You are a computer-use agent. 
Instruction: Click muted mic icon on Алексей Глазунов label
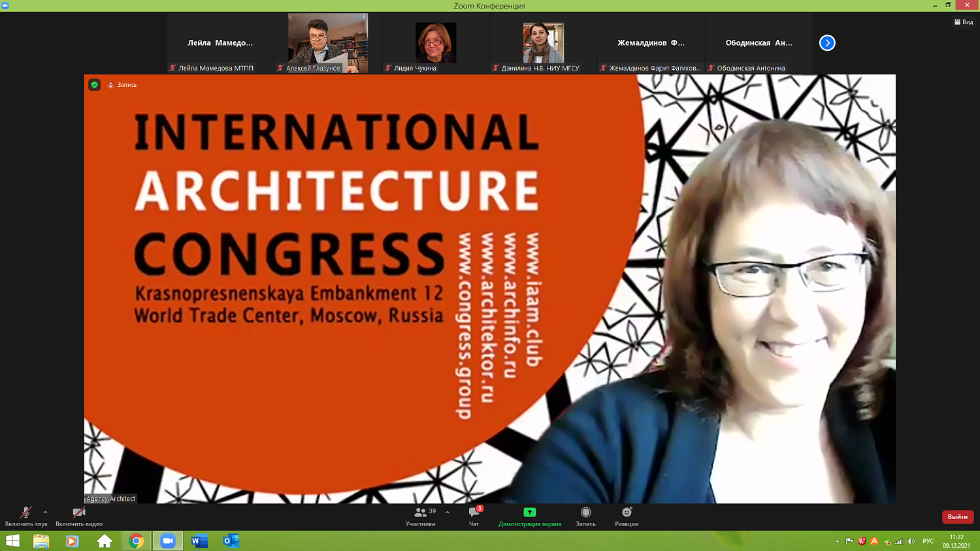[x=280, y=68]
